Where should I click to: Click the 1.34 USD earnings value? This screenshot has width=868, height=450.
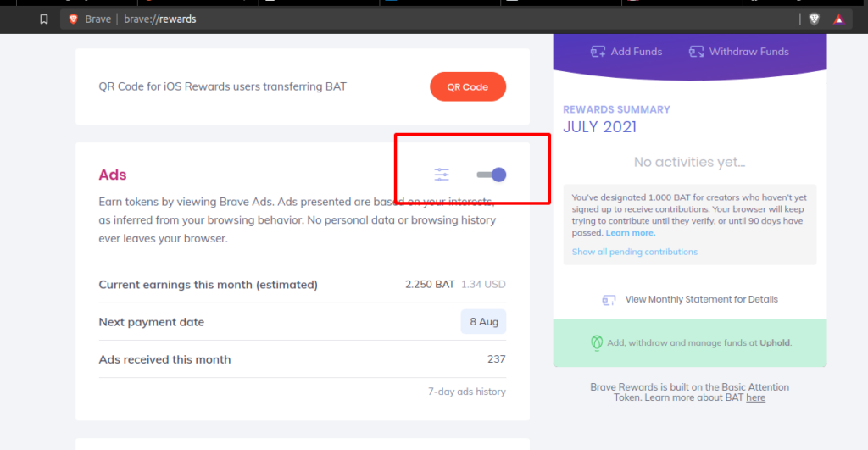click(x=483, y=285)
